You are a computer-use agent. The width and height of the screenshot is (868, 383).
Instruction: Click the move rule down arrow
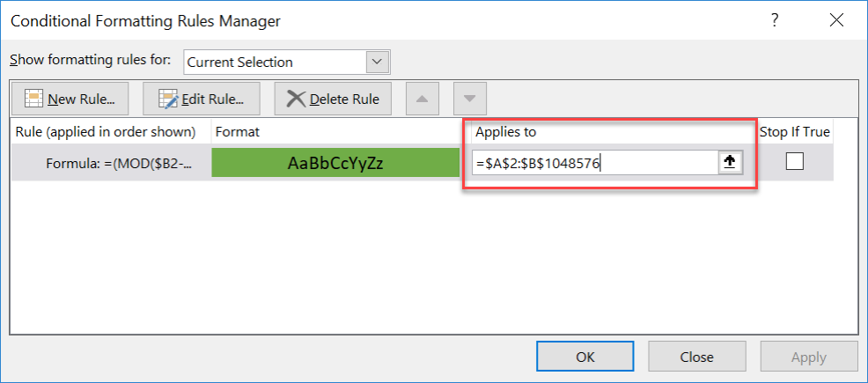click(x=469, y=99)
